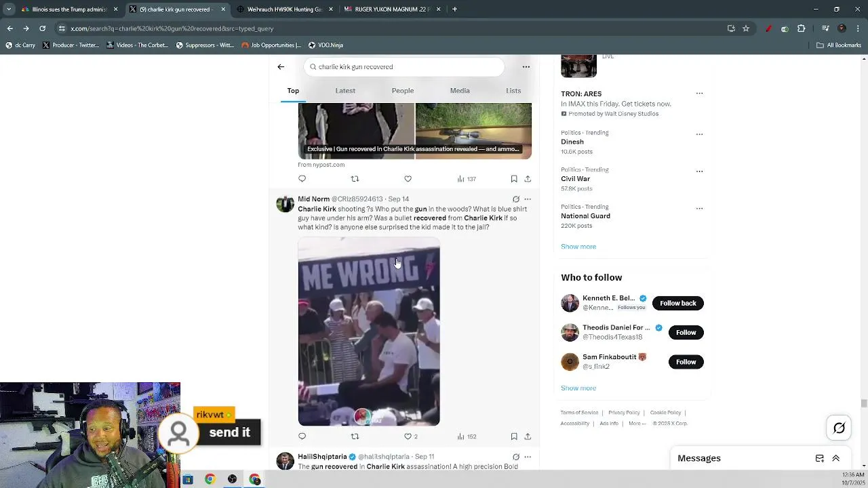Viewport: 868px width, 488px height.
Task: Repost the nypost.com article tweet
Action: click(x=355, y=179)
